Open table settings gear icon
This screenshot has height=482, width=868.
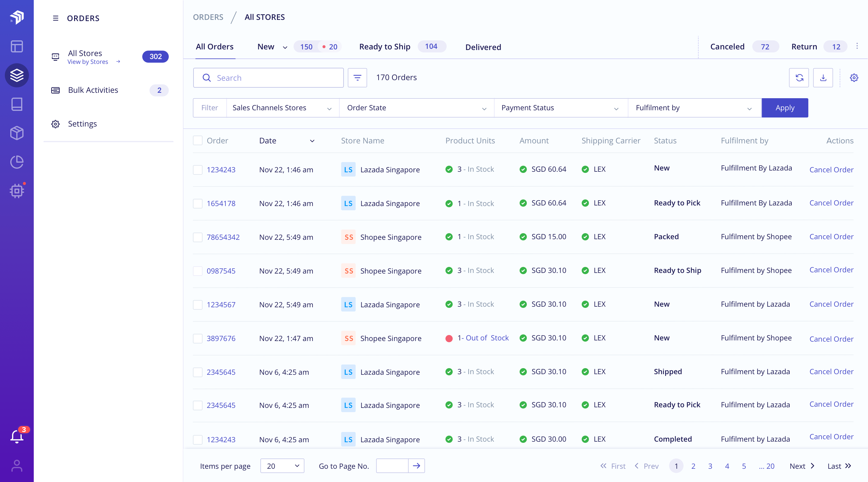854,78
